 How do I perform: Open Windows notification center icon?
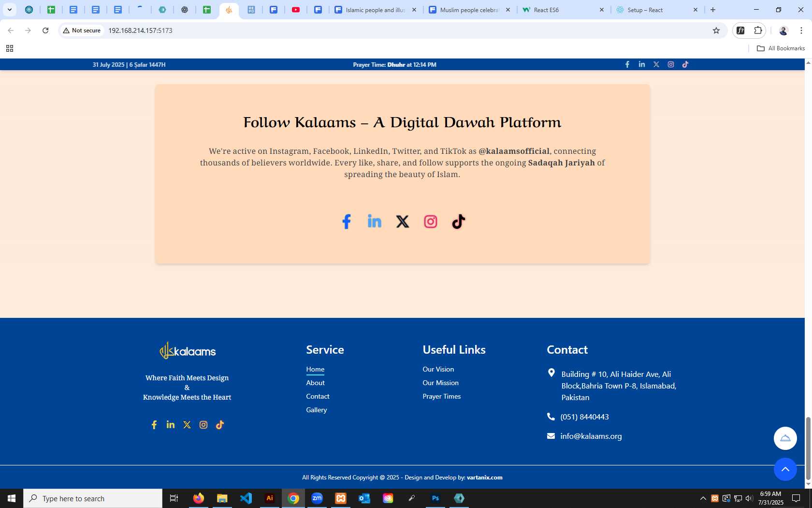point(796,498)
